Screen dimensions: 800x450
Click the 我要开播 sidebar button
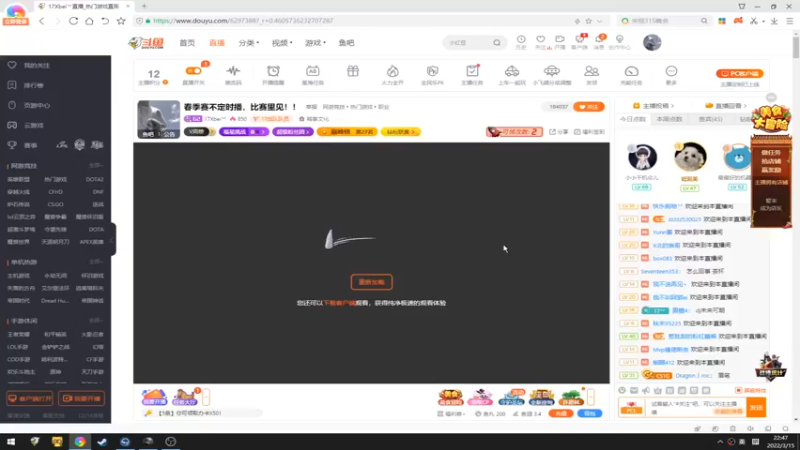[82, 398]
